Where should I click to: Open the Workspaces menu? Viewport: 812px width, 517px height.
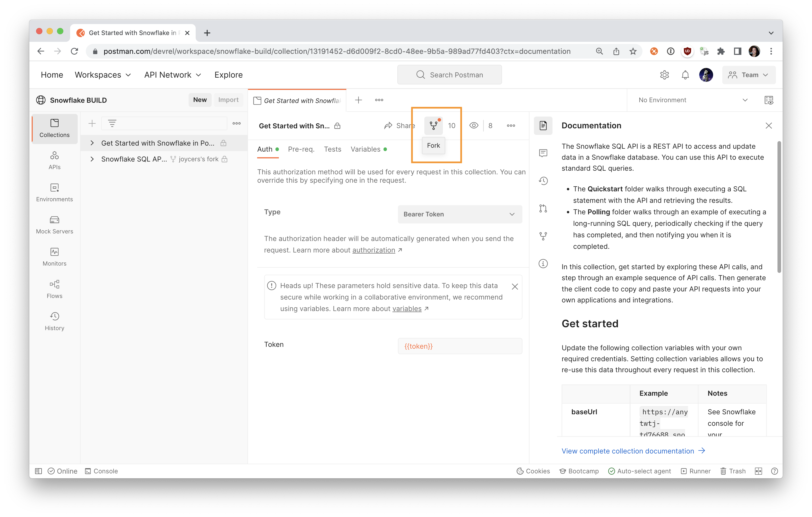[x=103, y=75]
